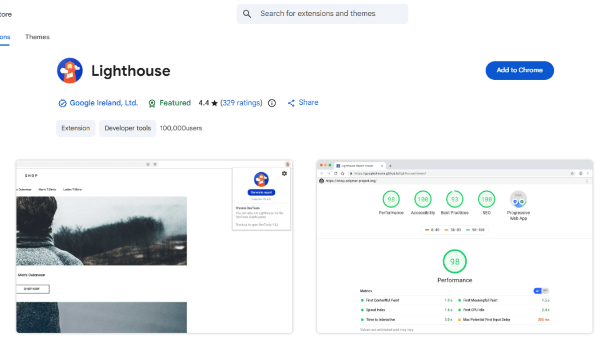Select the Lighthouse title heading
The image size is (607, 364).
pyautogui.click(x=131, y=71)
